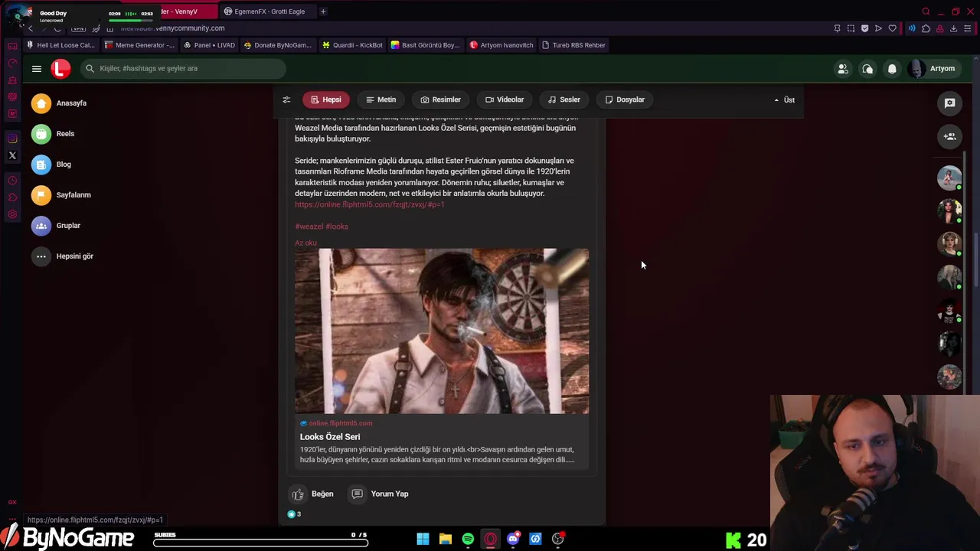
Task: Click the send flow arrow icon
Action: tap(878, 28)
